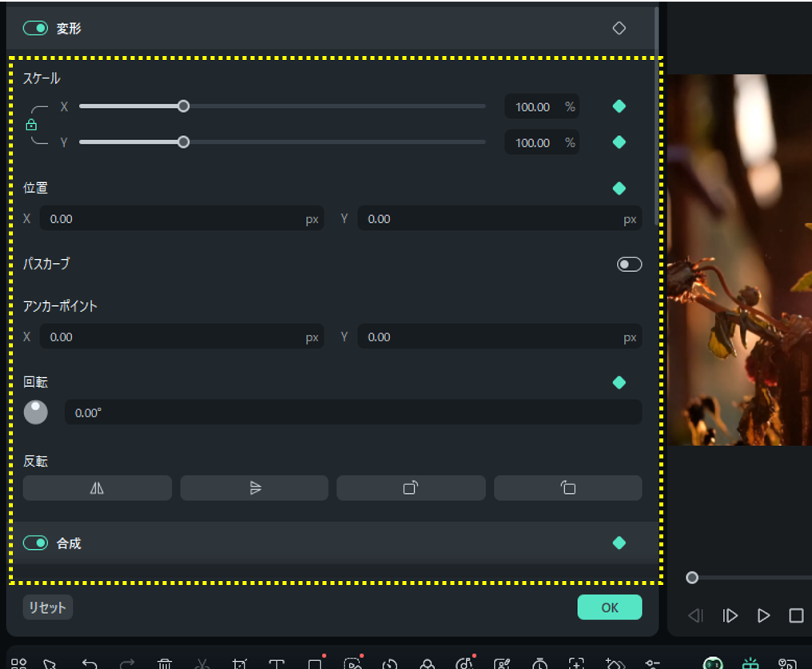Screen dimensions: 812x669
Task: Confirm with the OK button
Action: pos(609,607)
